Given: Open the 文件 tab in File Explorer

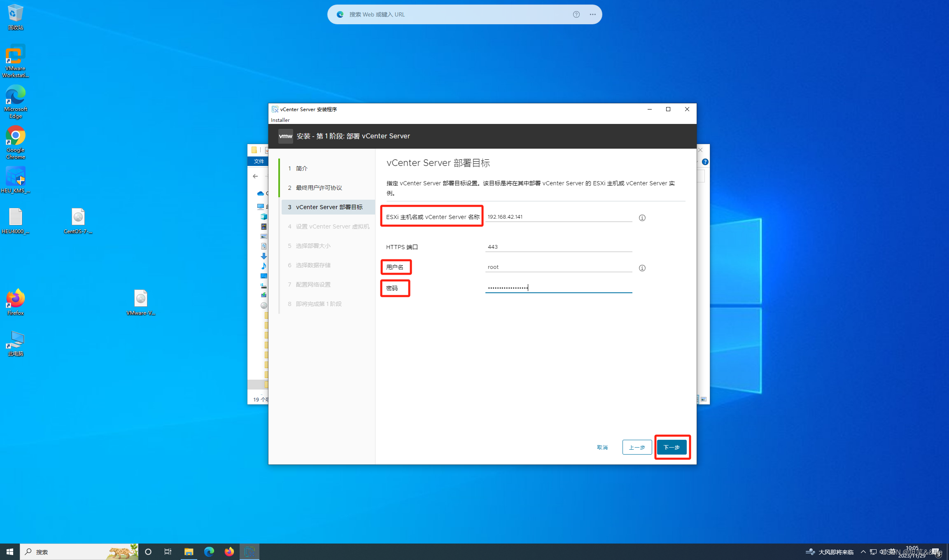Looking at the screenshot, I should tap(259, 161).
